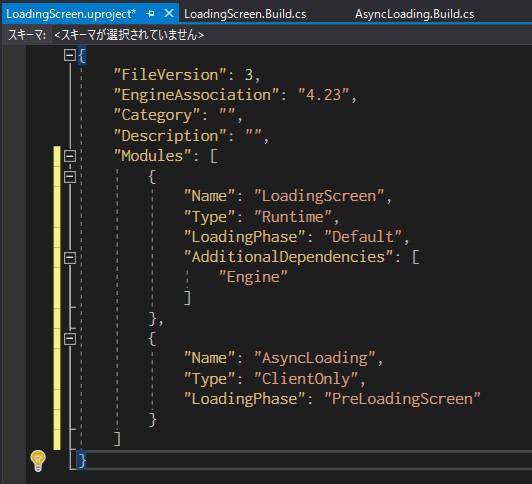Click the lightbulb quick actions icon
The width and height of the screenshot is (532, 484).
(x=38, y=461)
